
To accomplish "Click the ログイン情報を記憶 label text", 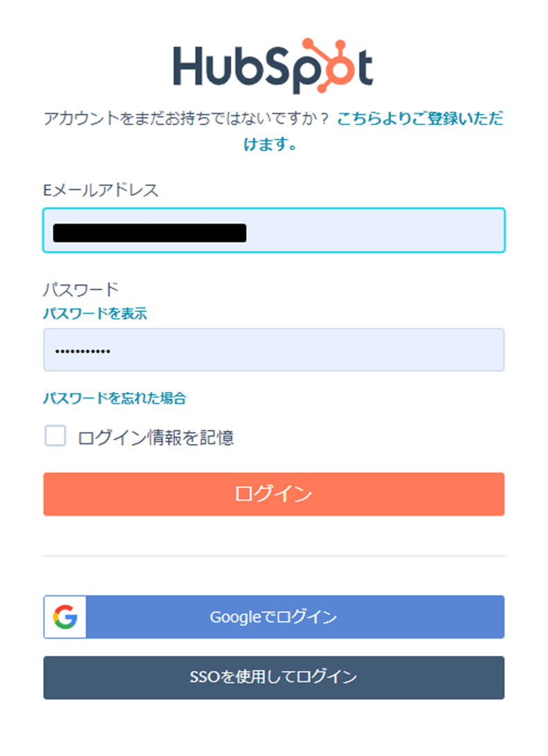I will pyautogui.click(x=156, y=438).
